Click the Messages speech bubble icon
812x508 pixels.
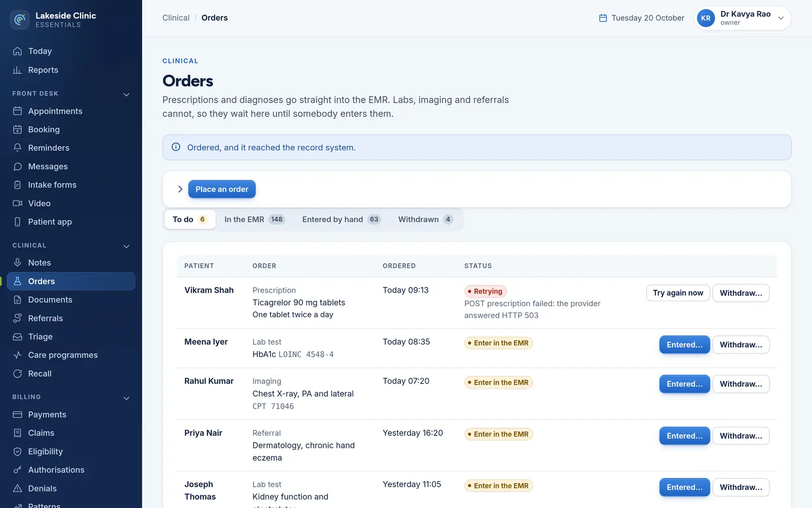(17, 167)
